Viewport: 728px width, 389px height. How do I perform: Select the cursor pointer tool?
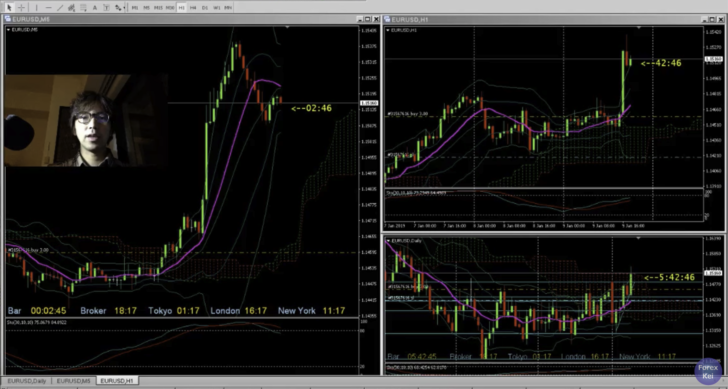8,7
